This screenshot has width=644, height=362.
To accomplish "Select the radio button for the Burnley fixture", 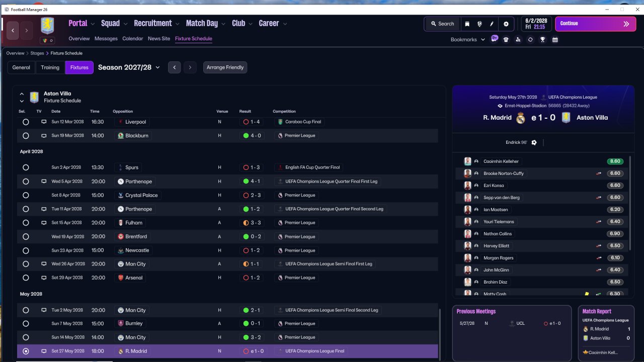I will pos(26,324).
